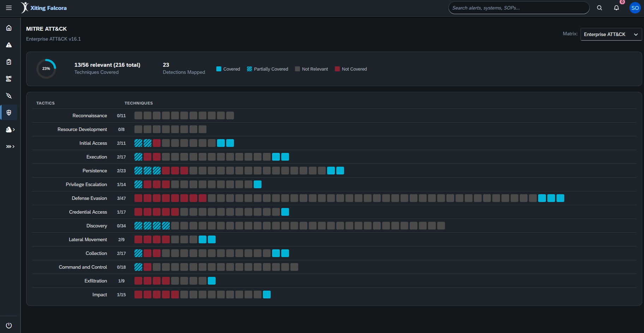Go to Home in the sidebar
The width and height of the screenshot is (644, 333).
tap(9, 28)
